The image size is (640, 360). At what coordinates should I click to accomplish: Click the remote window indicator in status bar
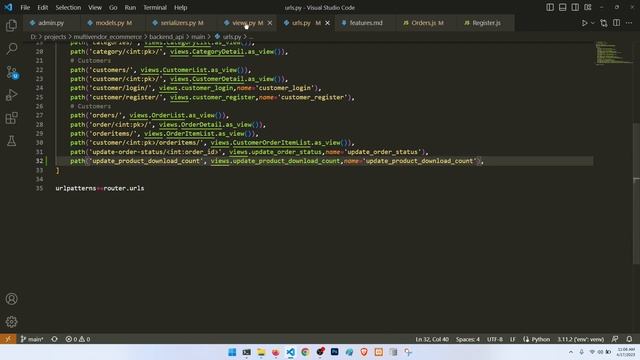tap(8, 339)
